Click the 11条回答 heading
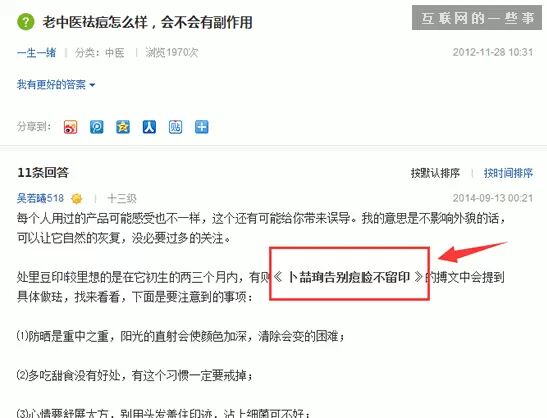This screenshot has height=418, width=547. point(43,172)
